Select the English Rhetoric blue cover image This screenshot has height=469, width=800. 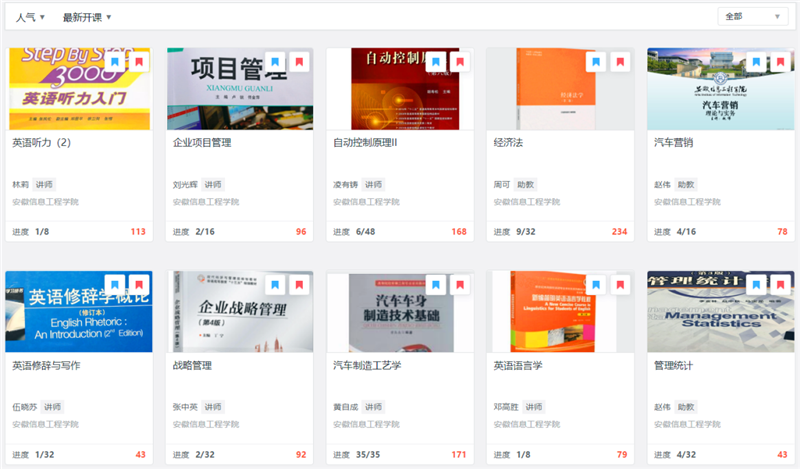click(79, 311)
